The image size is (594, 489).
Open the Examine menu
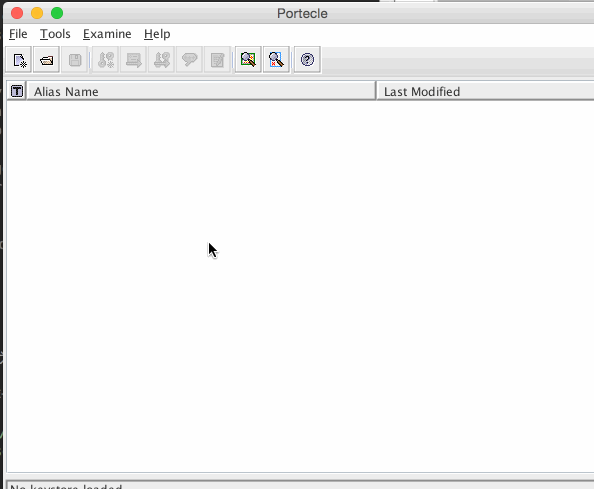click(x=107, y=34)
